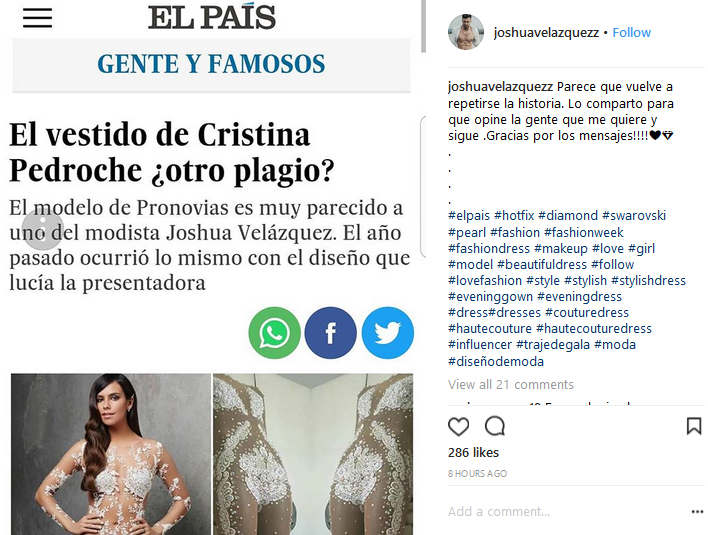708x535 pixels.
Task: Share article on Twitter icon
Action: pos(387,333)
